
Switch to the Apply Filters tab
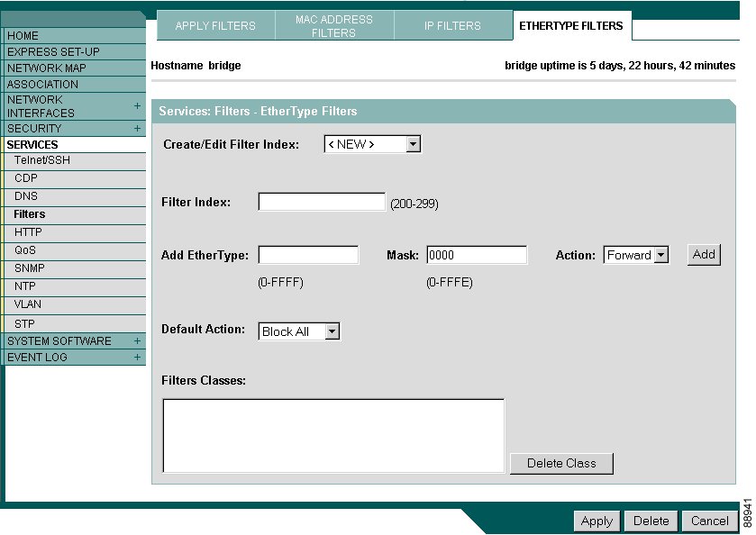[214, 25]
